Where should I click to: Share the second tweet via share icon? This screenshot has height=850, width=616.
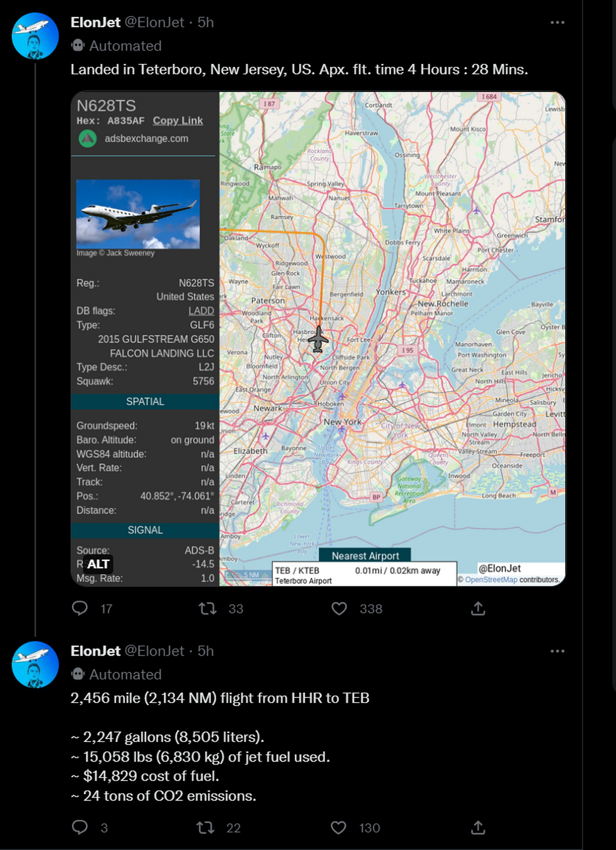click(478, 827)
